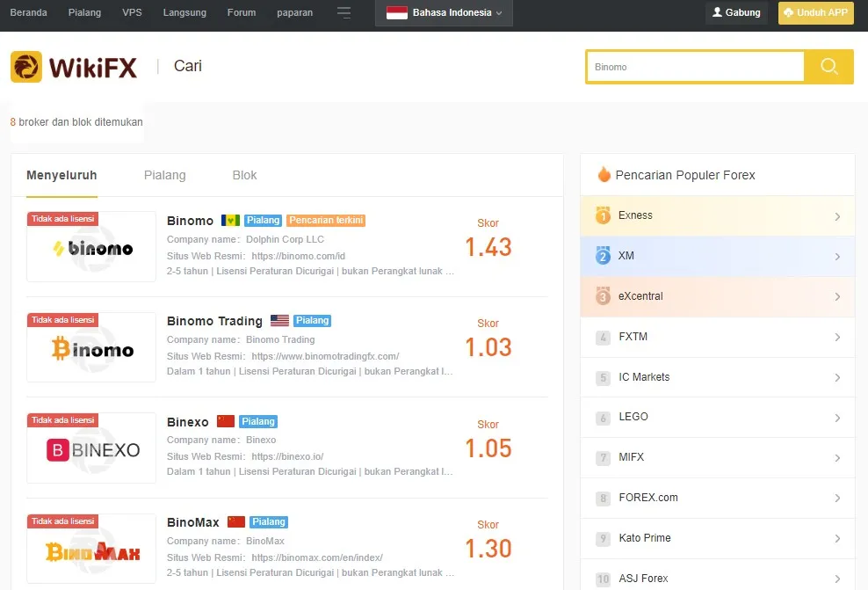Viewport: 868px width, 590px height.
Task: Open the Bahasa Indonesia language dropdown
Action: coord(444,12)
